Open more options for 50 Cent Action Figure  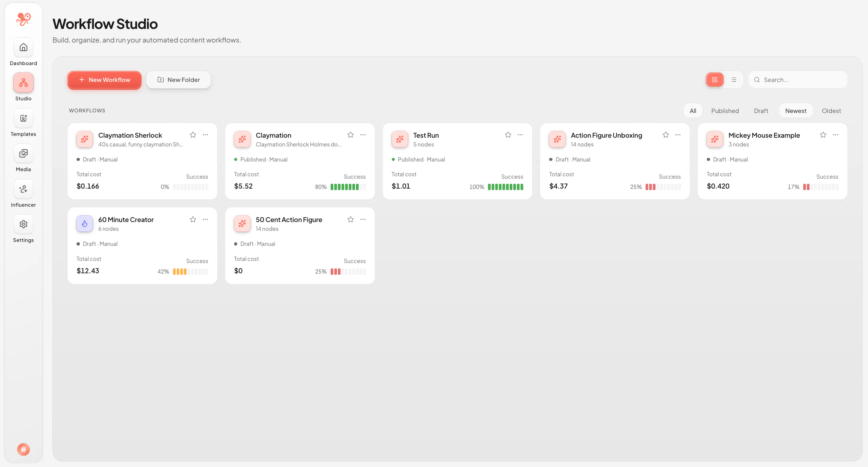point(363,219)
